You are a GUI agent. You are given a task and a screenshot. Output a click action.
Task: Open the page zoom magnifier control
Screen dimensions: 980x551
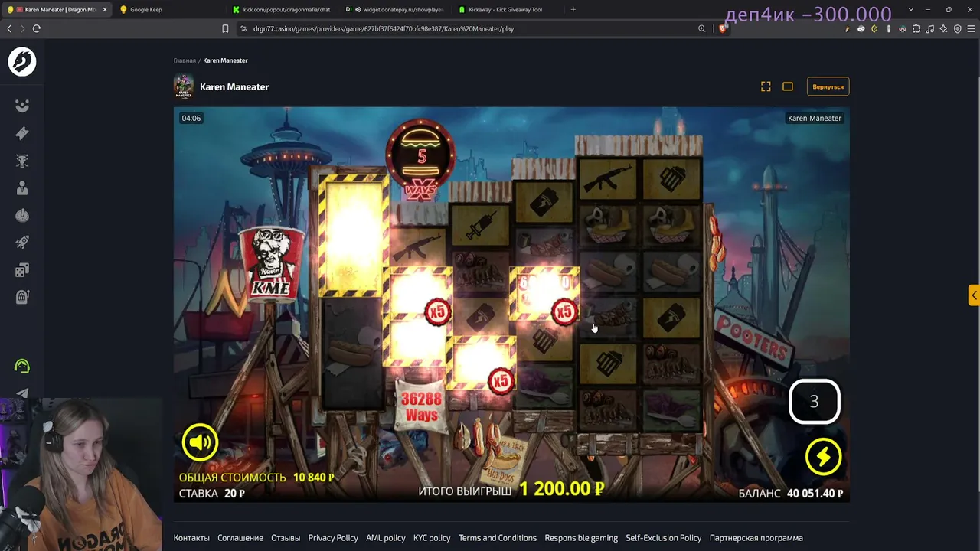pyautogui.click(x=701, y=29)
